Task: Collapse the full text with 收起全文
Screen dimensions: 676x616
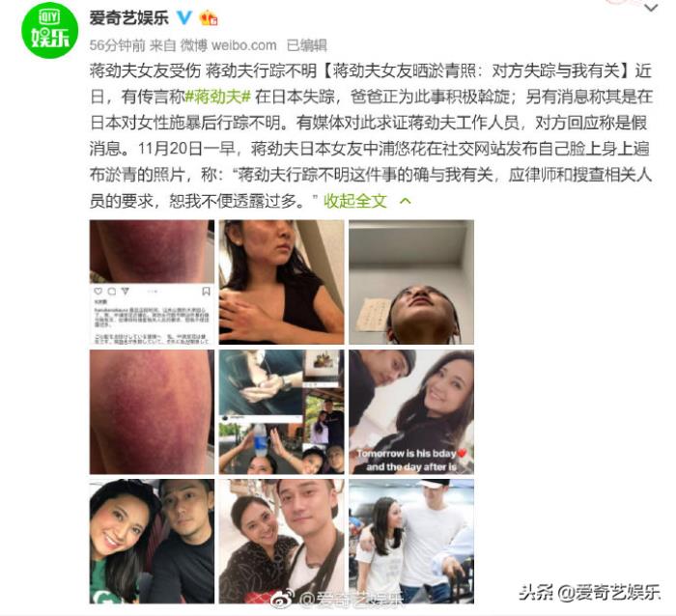Action: 355,201
